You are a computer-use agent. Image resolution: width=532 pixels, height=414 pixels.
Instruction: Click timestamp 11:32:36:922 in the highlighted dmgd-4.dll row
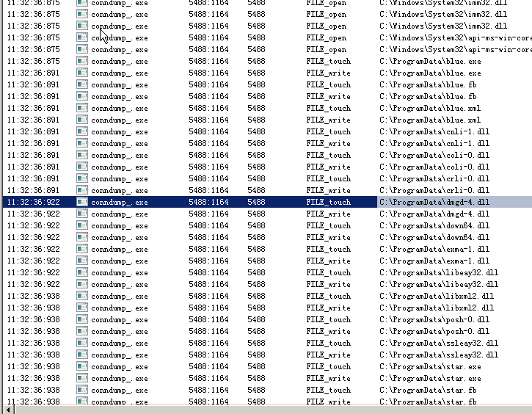coord(33,202)
